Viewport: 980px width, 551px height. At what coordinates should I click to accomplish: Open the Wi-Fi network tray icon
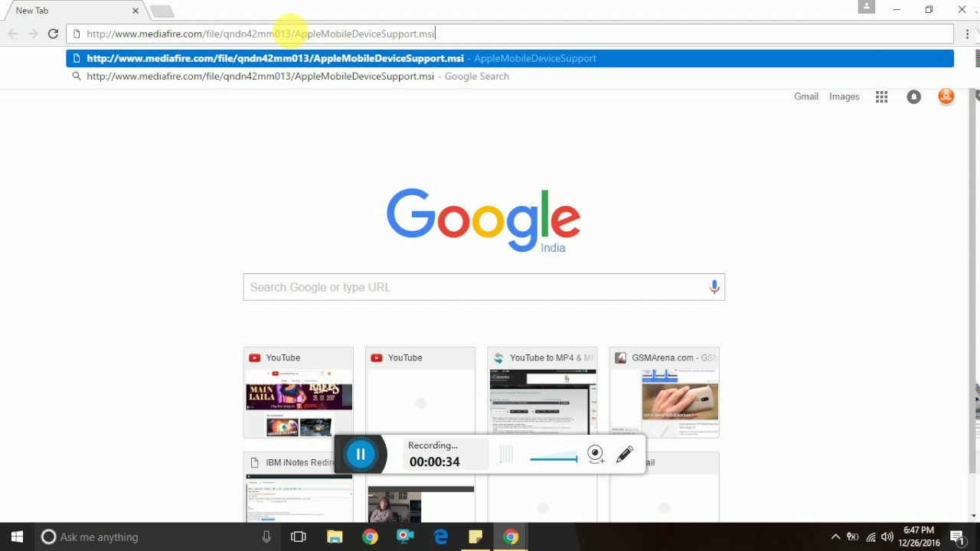[x=871, y=537]
